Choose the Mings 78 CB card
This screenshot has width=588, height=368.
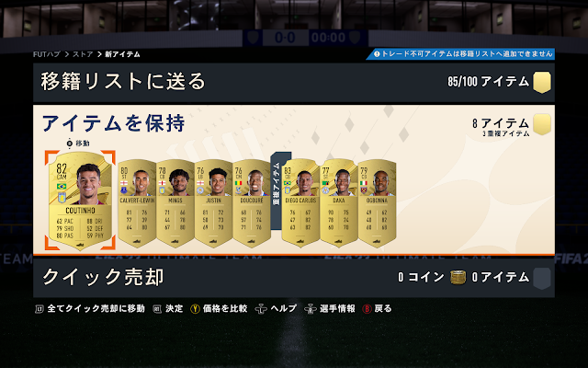(175, 203)
